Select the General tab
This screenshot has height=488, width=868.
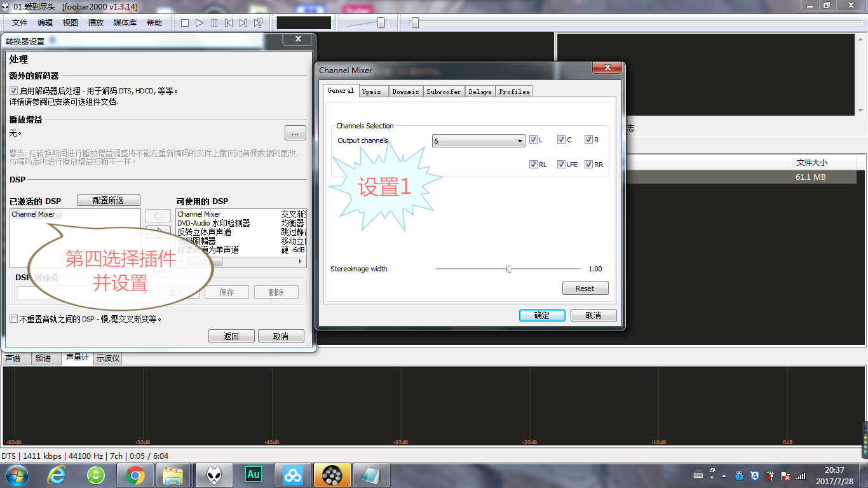click(341, 90)
